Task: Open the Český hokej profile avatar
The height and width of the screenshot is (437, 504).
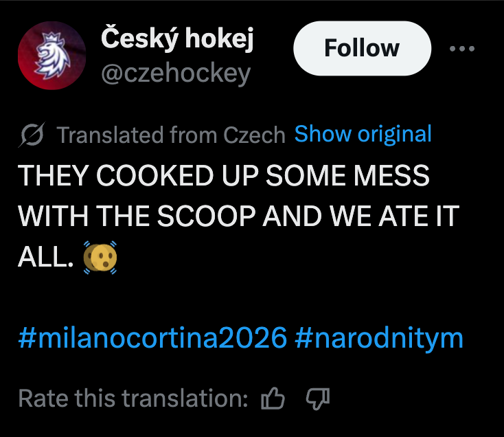Action: [x=51, y=57]
